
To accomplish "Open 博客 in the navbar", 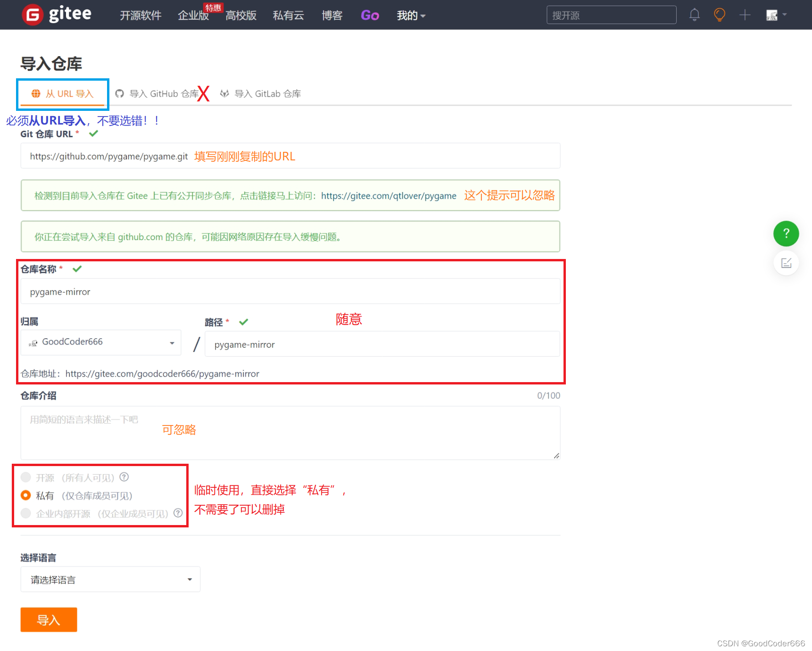I will [332, 16].
